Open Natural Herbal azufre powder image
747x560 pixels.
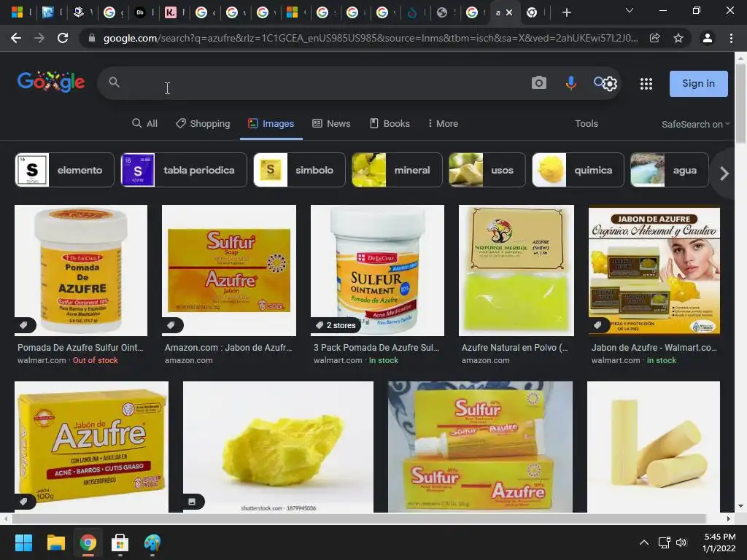[x=516, y=271]
